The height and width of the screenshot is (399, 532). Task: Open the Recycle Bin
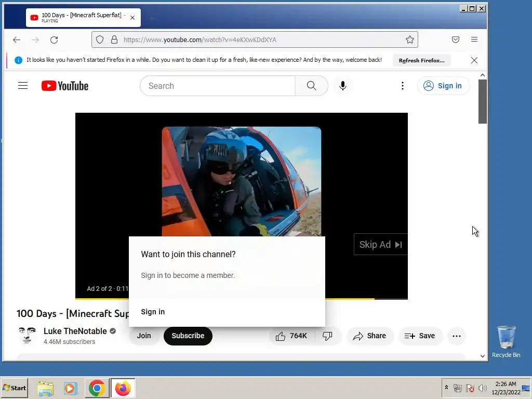pos(506,342)
